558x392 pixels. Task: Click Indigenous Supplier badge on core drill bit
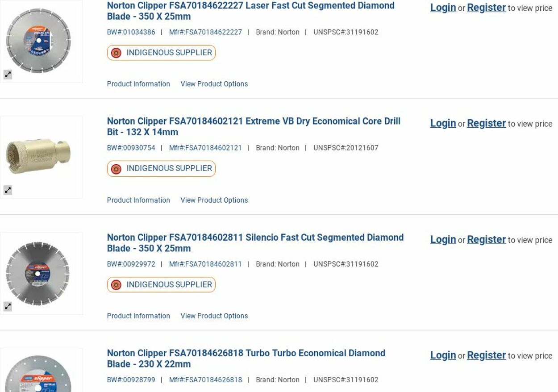coord(161,168)
